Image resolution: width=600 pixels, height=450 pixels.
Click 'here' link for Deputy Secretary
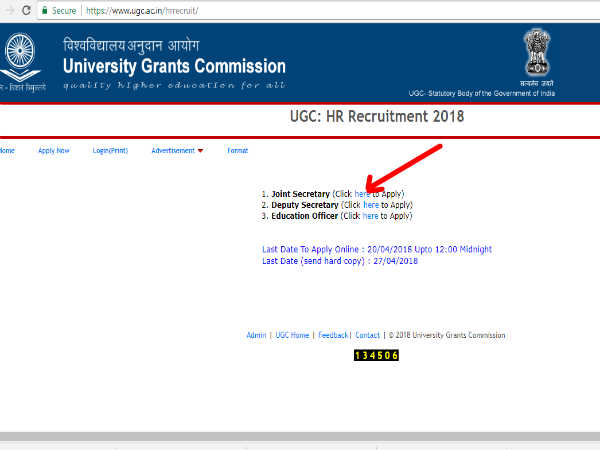point(371,205)
